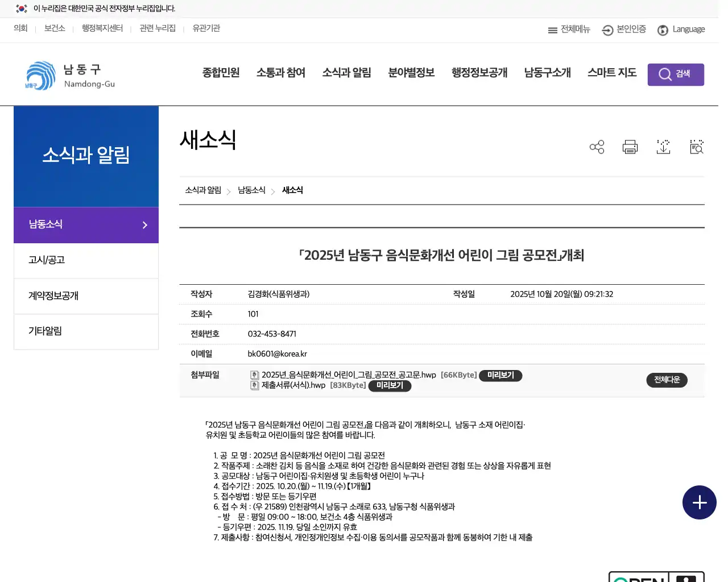Open the 소식과 알림 navigation menu
Viewport: 728px width, 582px height.
346,73
